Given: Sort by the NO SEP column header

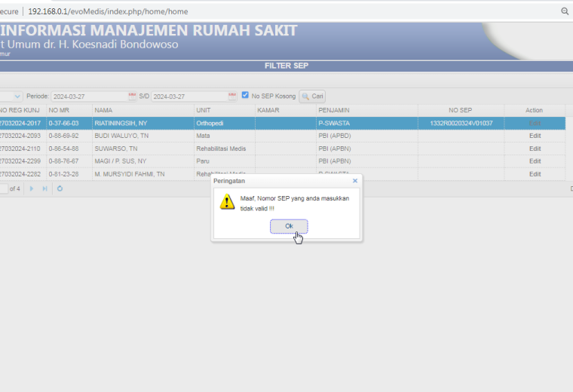Looking at the screenshot, I should tap(461, 110).
